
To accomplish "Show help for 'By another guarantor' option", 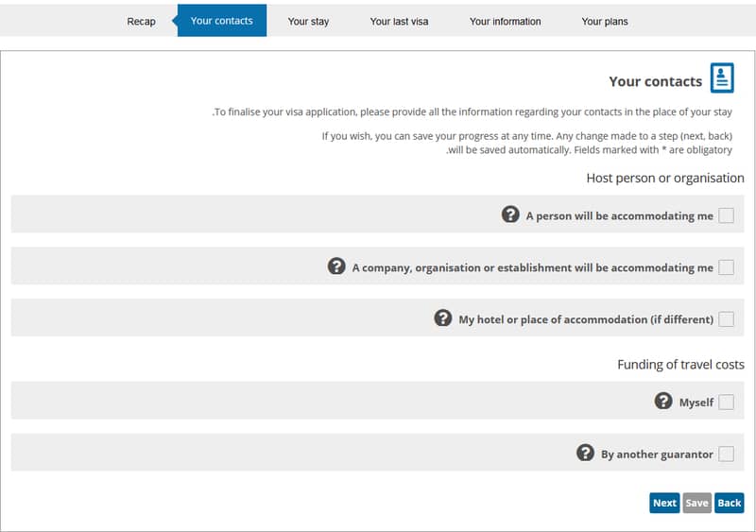I will click(585, 453).
